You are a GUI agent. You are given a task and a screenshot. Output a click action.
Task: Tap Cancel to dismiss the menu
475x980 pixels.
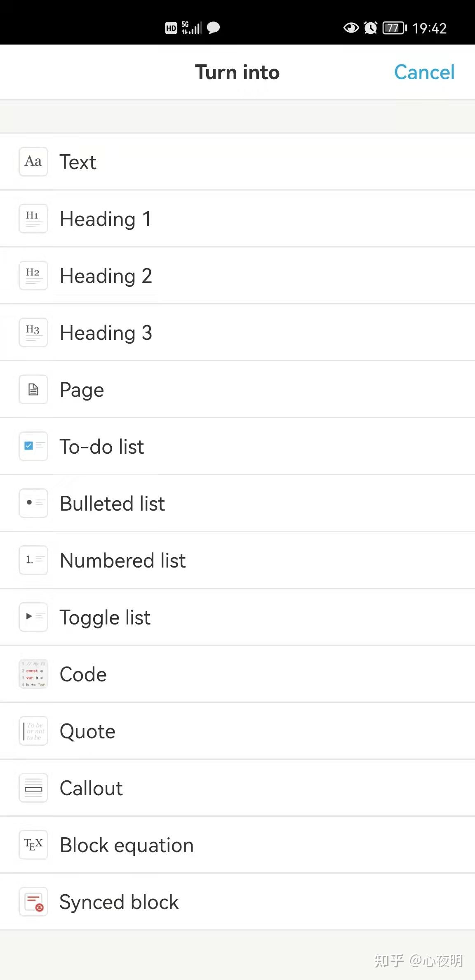coord(424,72)
